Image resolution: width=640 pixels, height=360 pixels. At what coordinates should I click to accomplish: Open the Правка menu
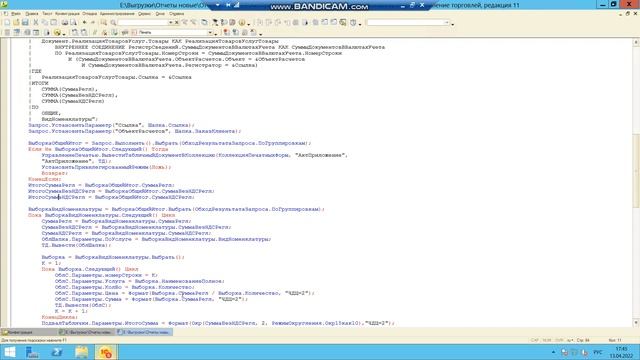(31, 14)
